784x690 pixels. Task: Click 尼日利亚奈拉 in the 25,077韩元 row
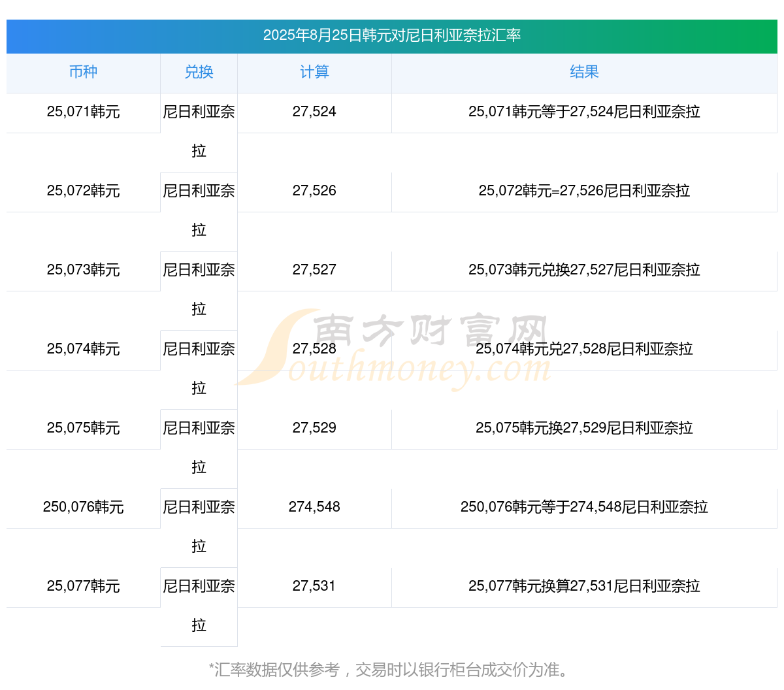coord(199,606)
